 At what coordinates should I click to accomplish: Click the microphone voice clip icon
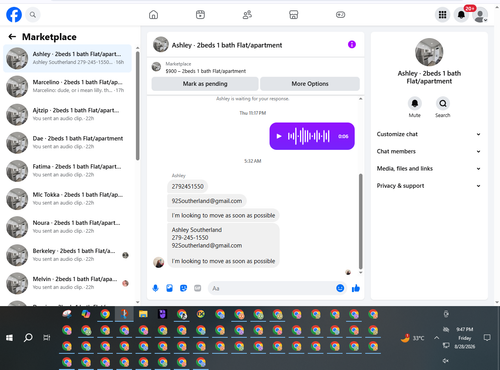[x=155, y=288]
